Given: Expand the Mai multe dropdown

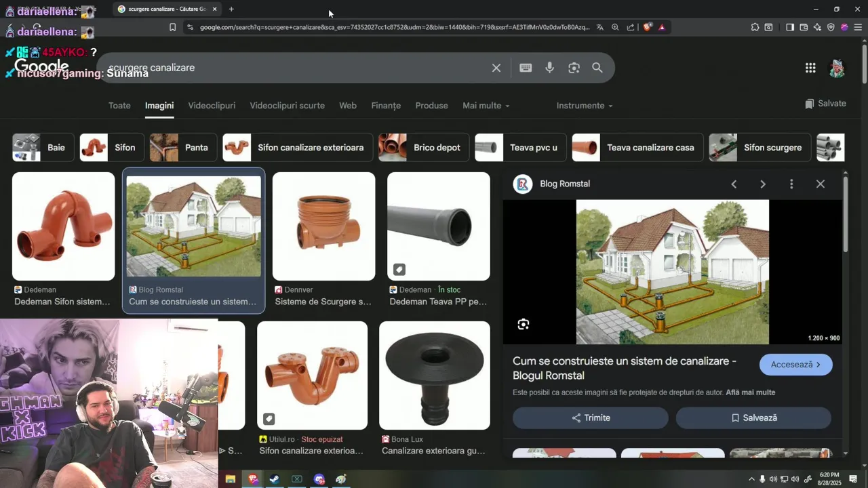Looking at the screenshot, I should pos(486,106).
